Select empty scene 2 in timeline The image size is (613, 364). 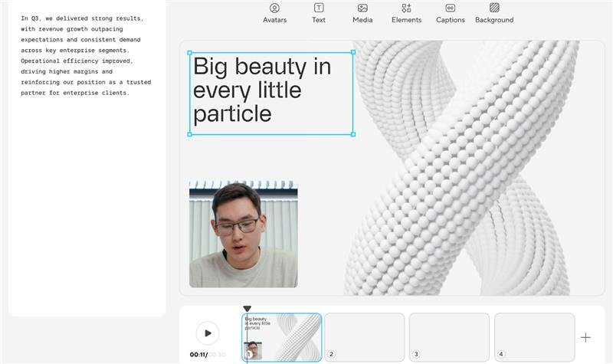pos(365,336)
